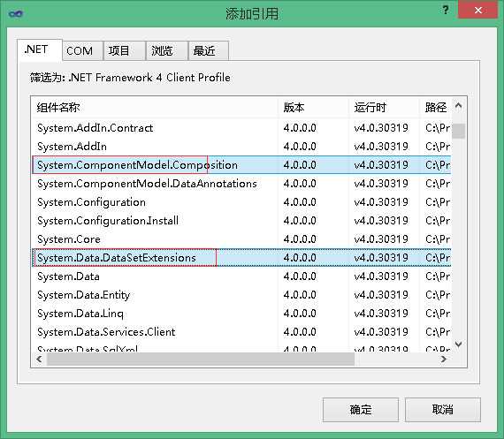Confirm with the 确定 button
504x439 pixels.
361,410
